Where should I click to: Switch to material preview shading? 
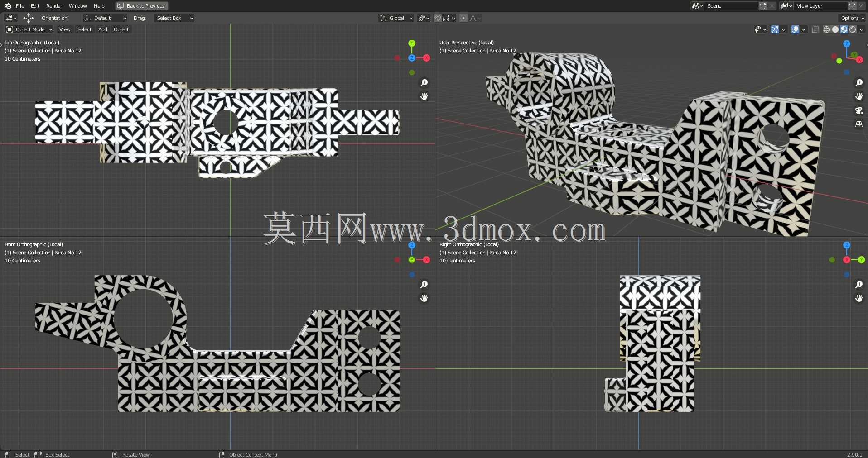(844, 29)
